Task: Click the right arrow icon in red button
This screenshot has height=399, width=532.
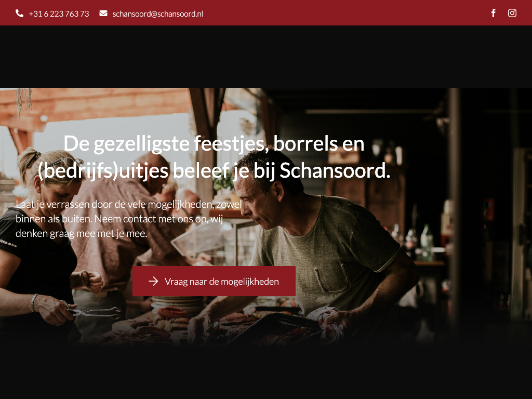Action: [x=153, y=281]
